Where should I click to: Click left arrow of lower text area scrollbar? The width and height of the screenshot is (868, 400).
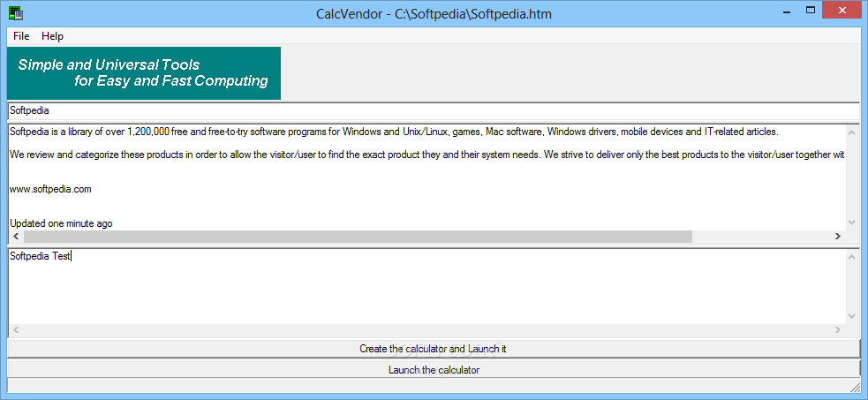pyautogui.click(x=16, y=329)
